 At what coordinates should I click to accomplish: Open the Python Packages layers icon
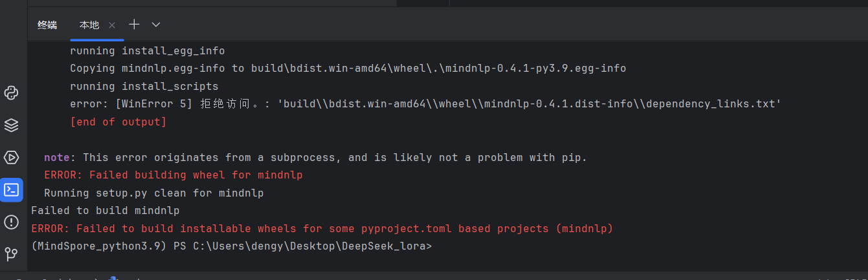click(11, 125)
